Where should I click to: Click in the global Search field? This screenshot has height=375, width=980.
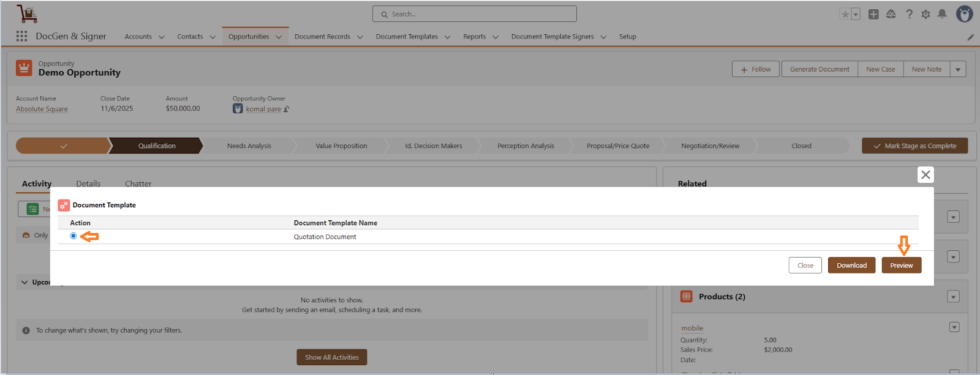[475, 14]
